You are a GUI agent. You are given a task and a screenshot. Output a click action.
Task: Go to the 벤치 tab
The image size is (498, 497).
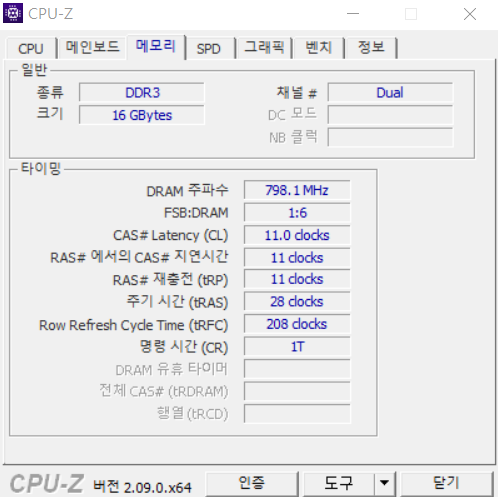(318, 47)
